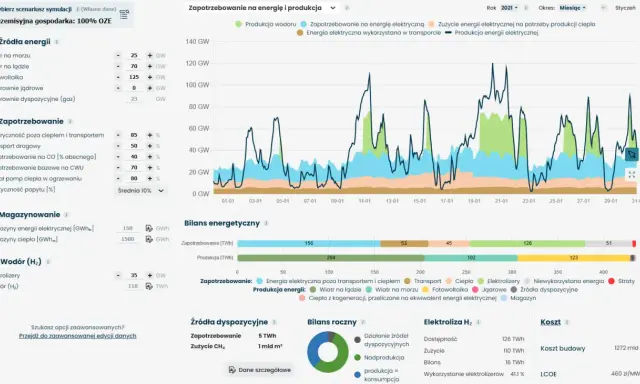Image resolution: width=640 pixels, height=384 pixels.
Task: Increase nuclear plants 0 GW with plus
Action: [150, 88]
